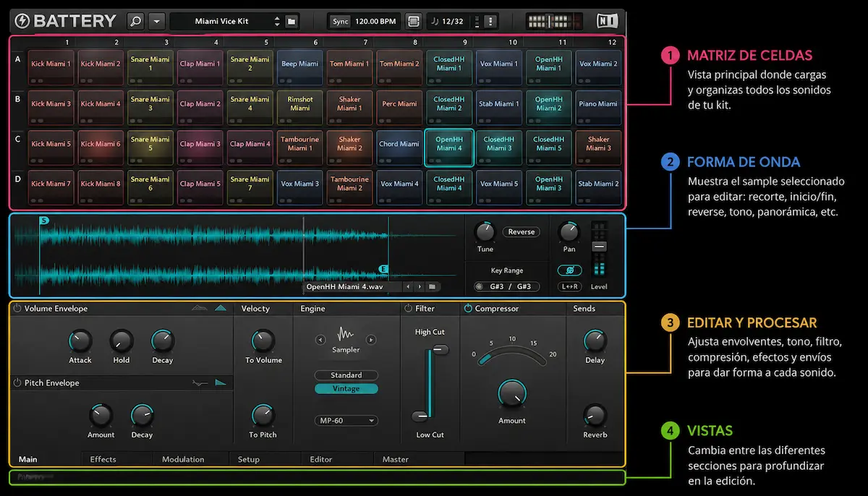Click the kit browser folder icon
This screenshot has width=868, height=496.
291,21
